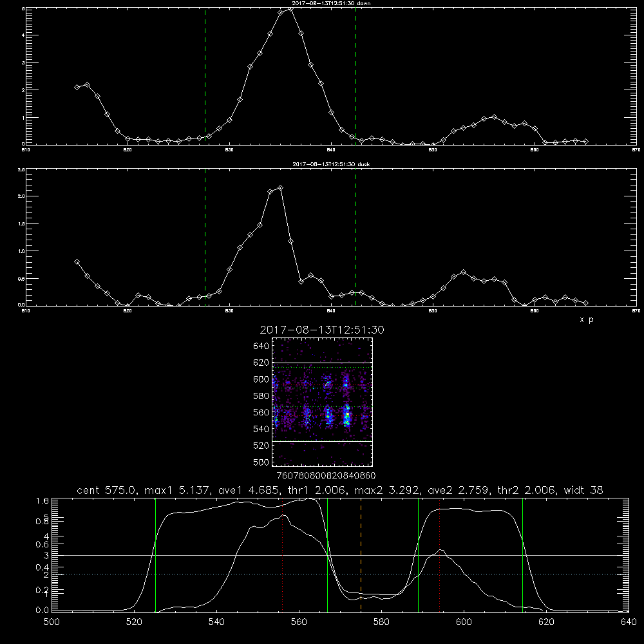The image size is (644, 644).
Task: Click the '2017-08-13T12:51:30 dawn' plot title
Action: click(331, 3)
